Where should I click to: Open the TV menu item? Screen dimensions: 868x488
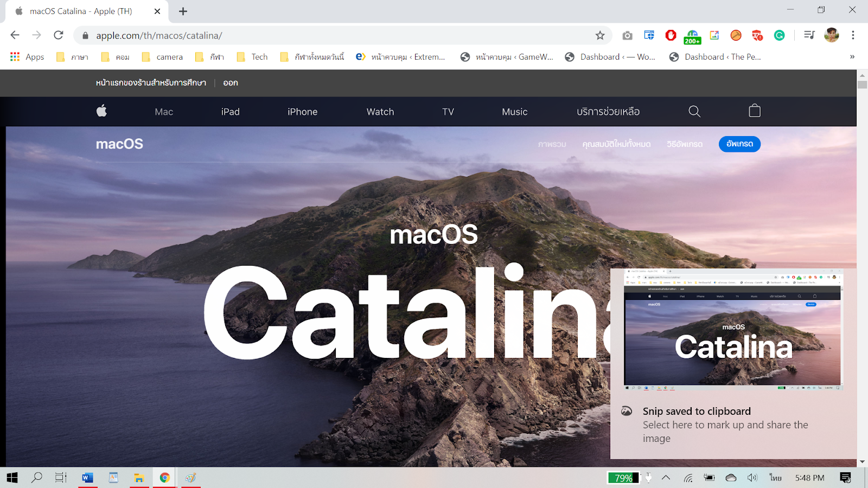pyautogui.click(x=448, y=112)
